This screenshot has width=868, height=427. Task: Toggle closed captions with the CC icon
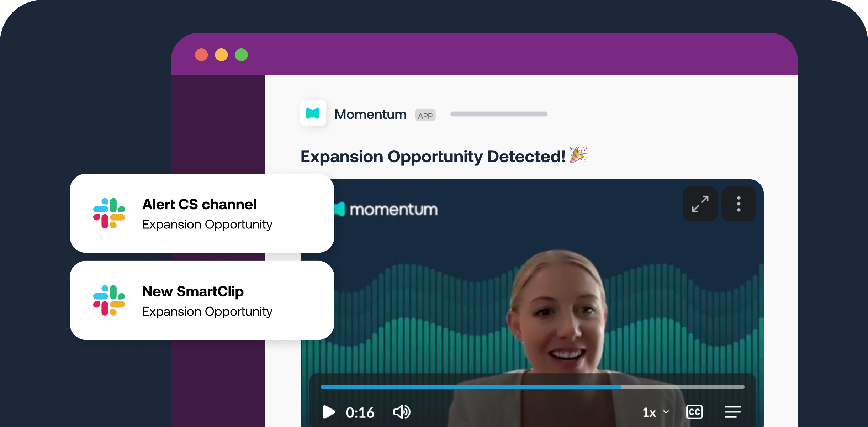[694, 412]
